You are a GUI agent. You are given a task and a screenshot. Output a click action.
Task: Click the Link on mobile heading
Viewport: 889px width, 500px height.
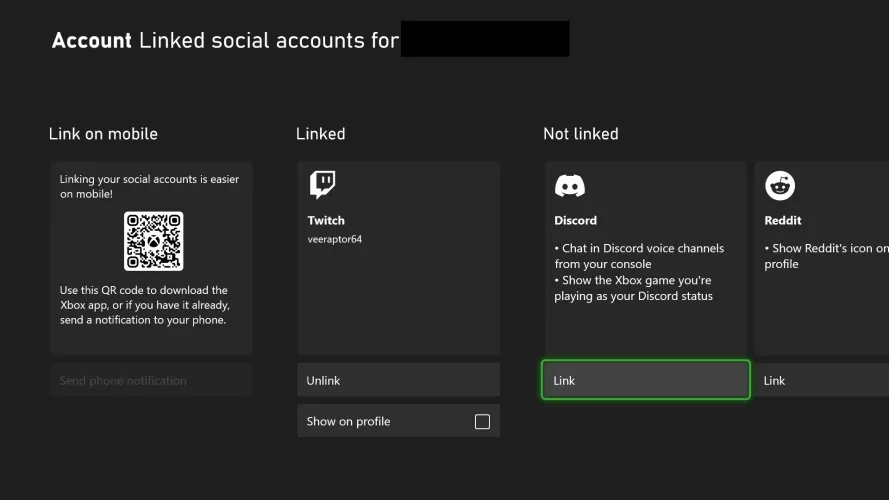tap(103, 134)
